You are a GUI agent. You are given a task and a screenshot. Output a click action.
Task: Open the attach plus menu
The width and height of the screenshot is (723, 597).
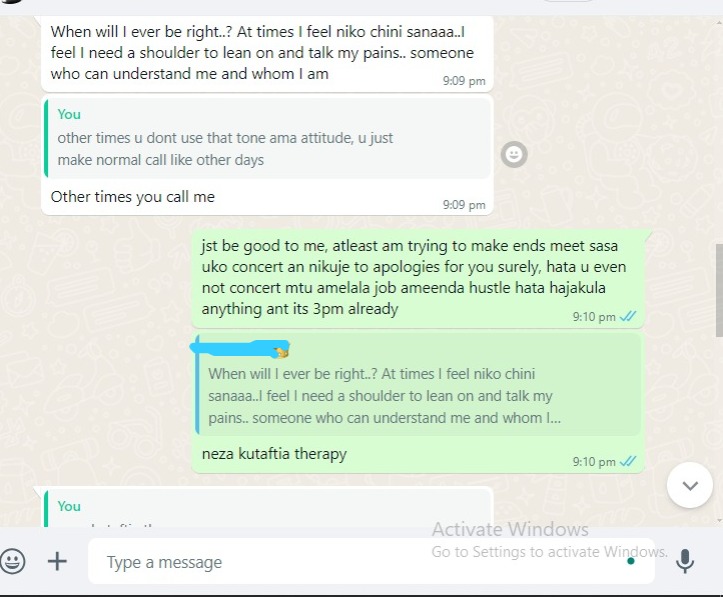57,562
